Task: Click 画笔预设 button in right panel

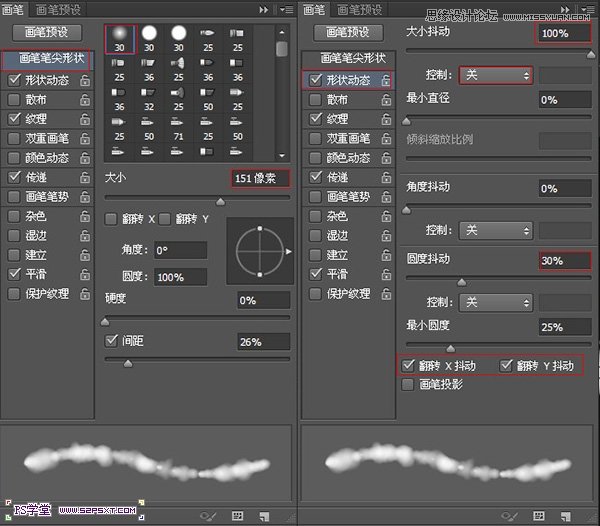Action: 348,33
